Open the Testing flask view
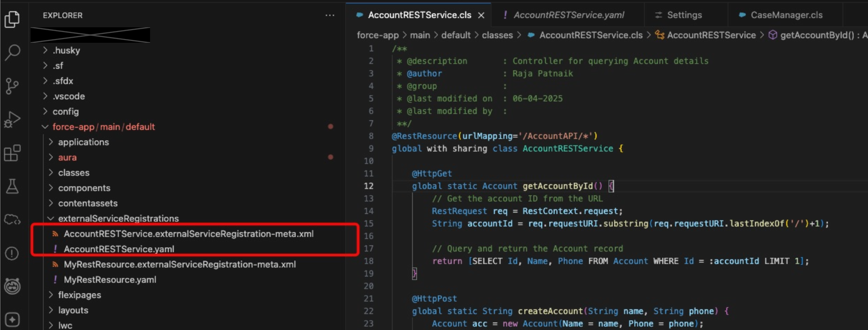Viewport: 868px width, 330px height. pyautogui.click(x=12, y=186)
